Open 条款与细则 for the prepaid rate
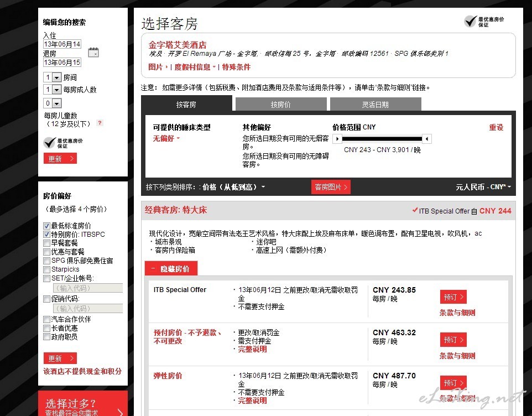This screenshot has width=532, height=416. point(457,356)
